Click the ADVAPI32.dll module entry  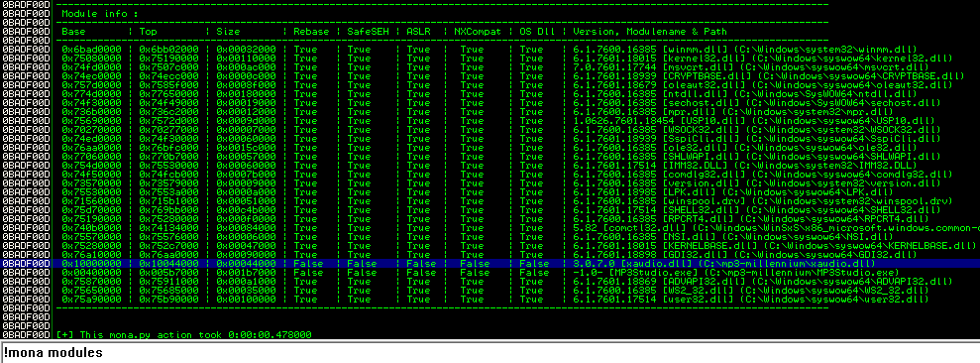tap(490, 281)
